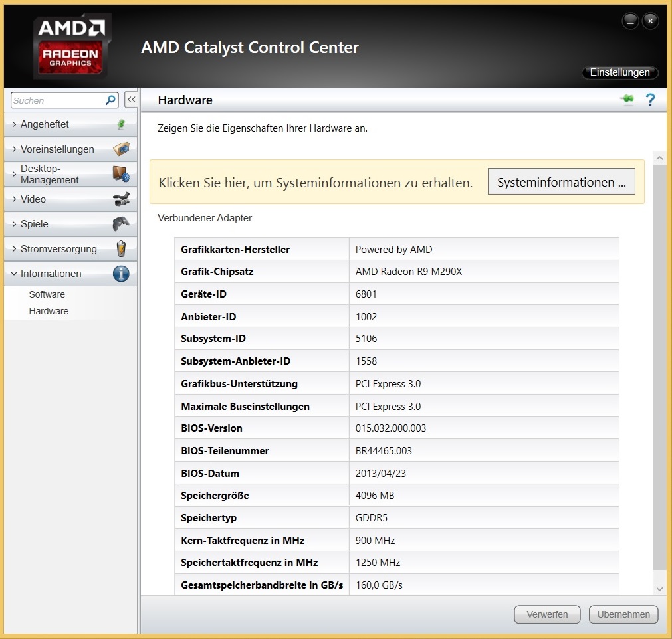Click the BIOS-Teilenummer value BR44465.003
672x639 pixels.
click(383, 450)
